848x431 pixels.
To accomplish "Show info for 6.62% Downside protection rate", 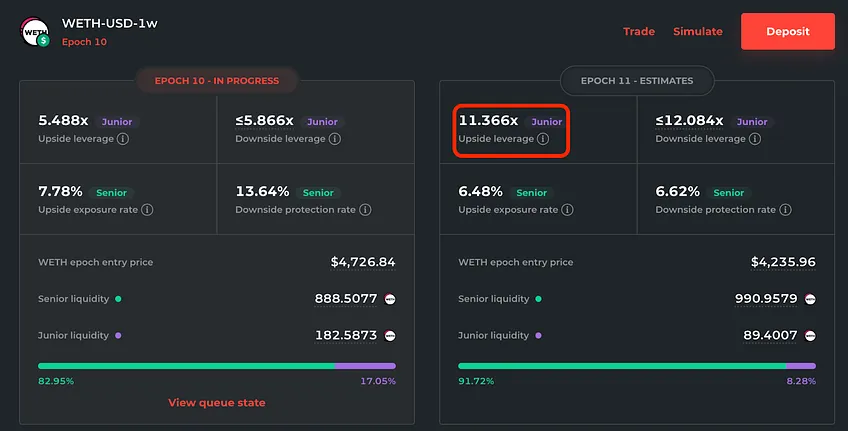I will click(x=785, y=210).
